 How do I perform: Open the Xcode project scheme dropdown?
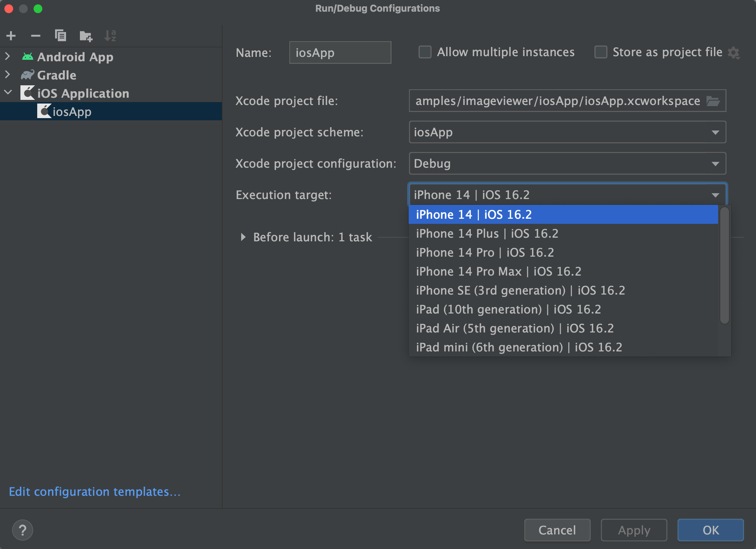tap(567, 132)
